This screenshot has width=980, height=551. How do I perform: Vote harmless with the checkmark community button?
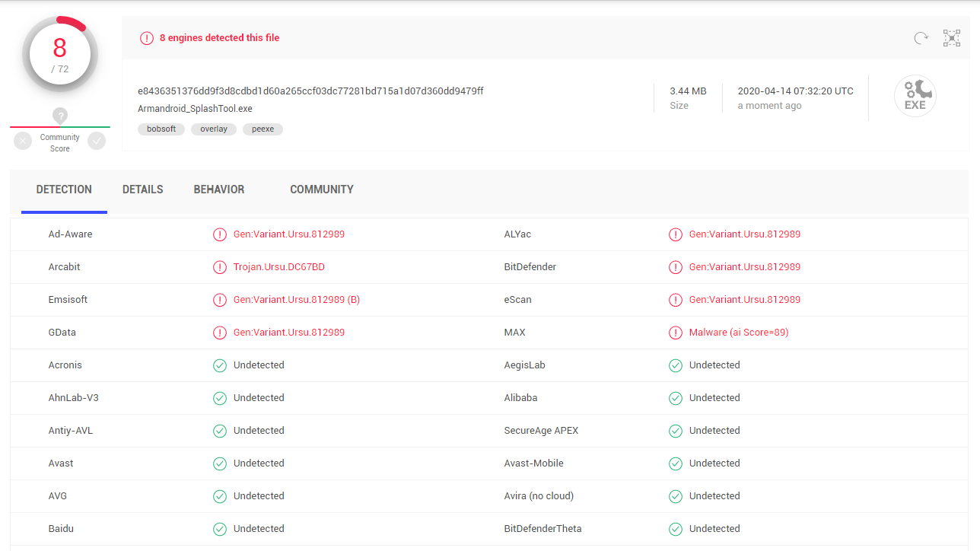coord(97,141)
